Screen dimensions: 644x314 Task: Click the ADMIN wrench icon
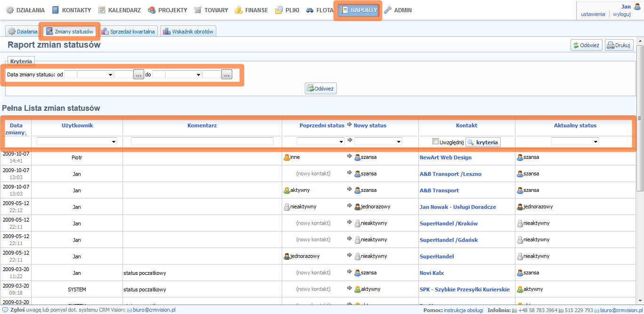pos(388,10)
